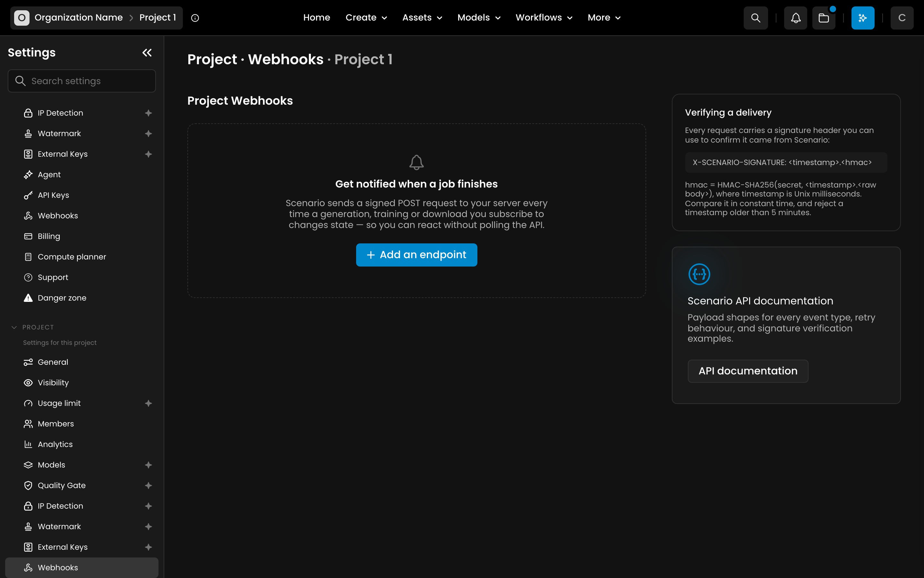The image size is (924, 578).
Task: Click the warning icon of Danger zone
Action: coord(28,298)
